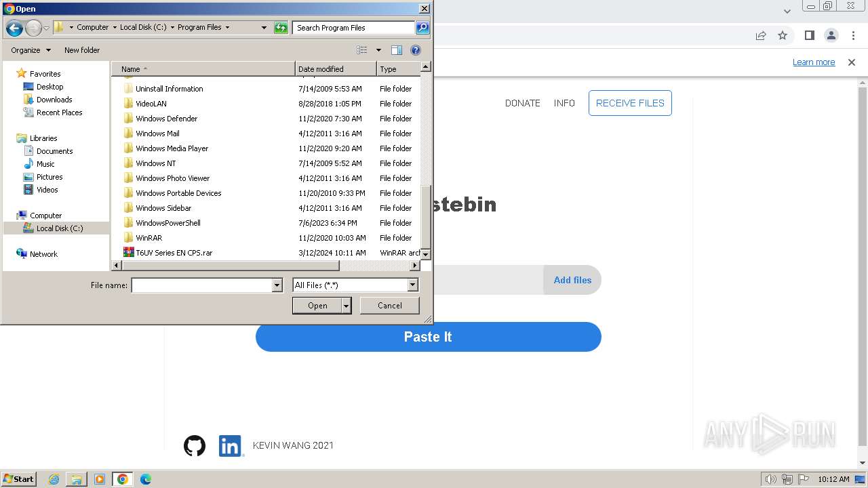Image resolution: width=868 pixels, height=488 pixels.
Task: Sort by the Name column header
Action: tap(203, 69)
